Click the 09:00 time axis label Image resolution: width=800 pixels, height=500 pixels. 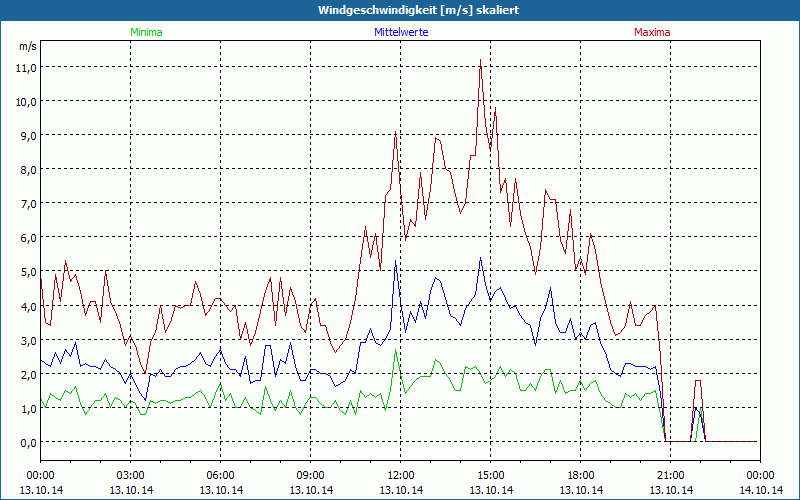310,476
